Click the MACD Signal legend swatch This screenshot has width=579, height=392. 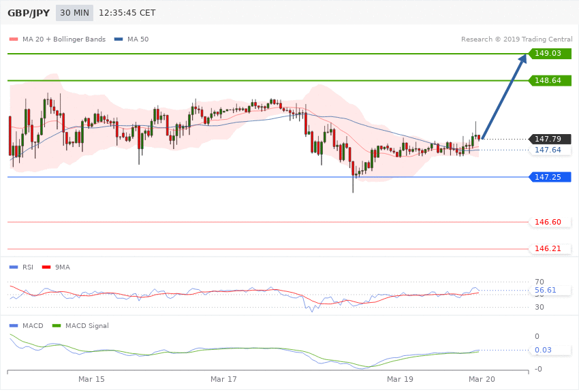(x=57, y=326)
